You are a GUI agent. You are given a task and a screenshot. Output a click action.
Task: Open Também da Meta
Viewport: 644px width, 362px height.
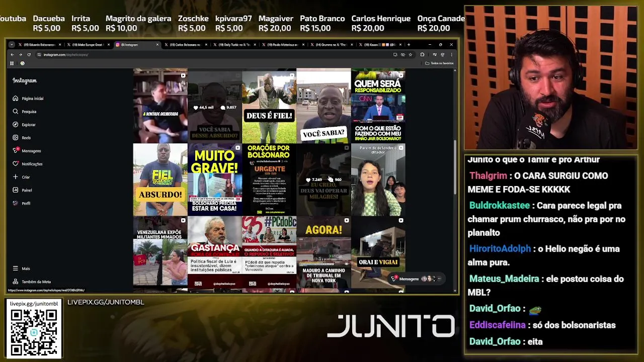[32, 282]
